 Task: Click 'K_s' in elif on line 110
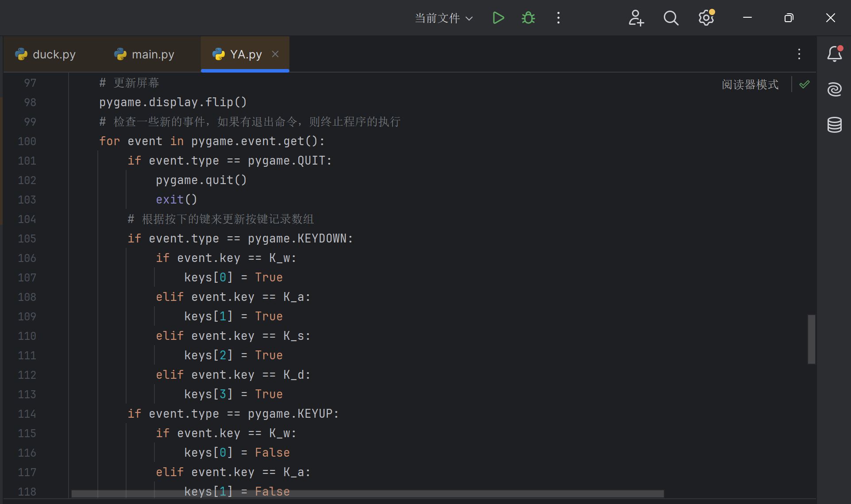[293, 336]
